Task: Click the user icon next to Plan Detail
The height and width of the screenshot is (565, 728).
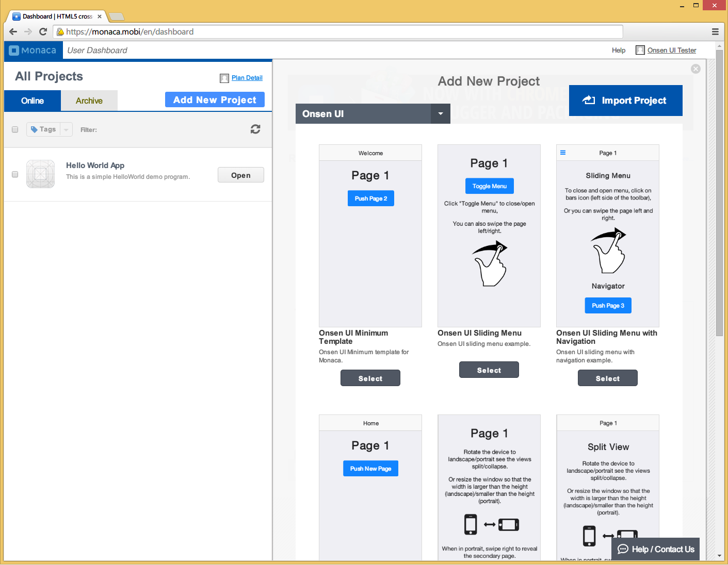Action: (x=224, y=78)
